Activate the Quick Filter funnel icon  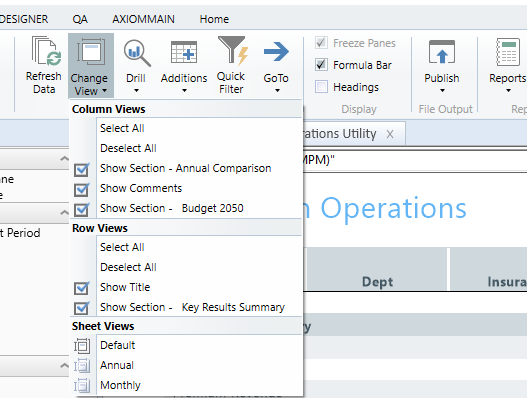coord(233,50)
